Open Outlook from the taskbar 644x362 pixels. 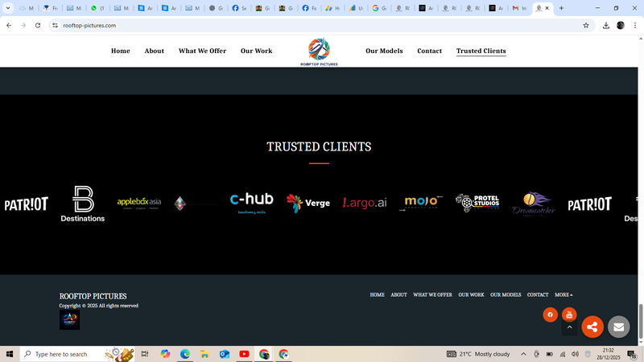point(225,354)
